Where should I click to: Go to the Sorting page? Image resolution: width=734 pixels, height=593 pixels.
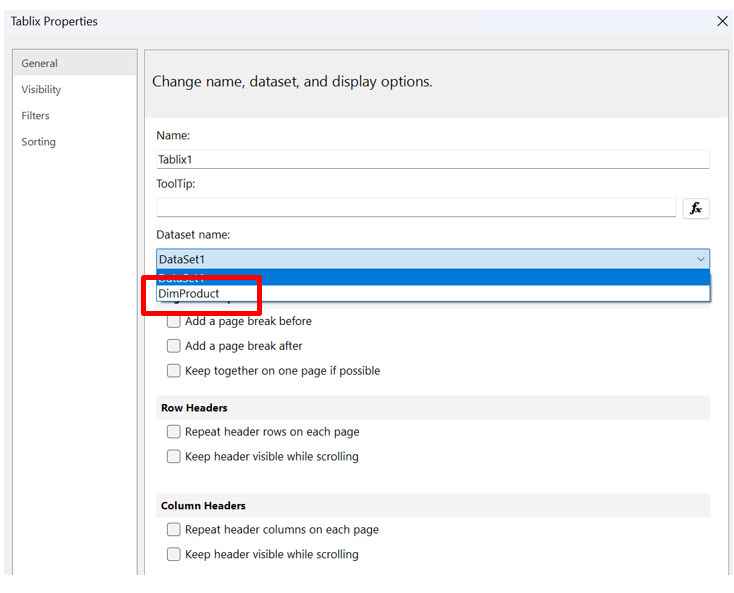pos(38,142)
